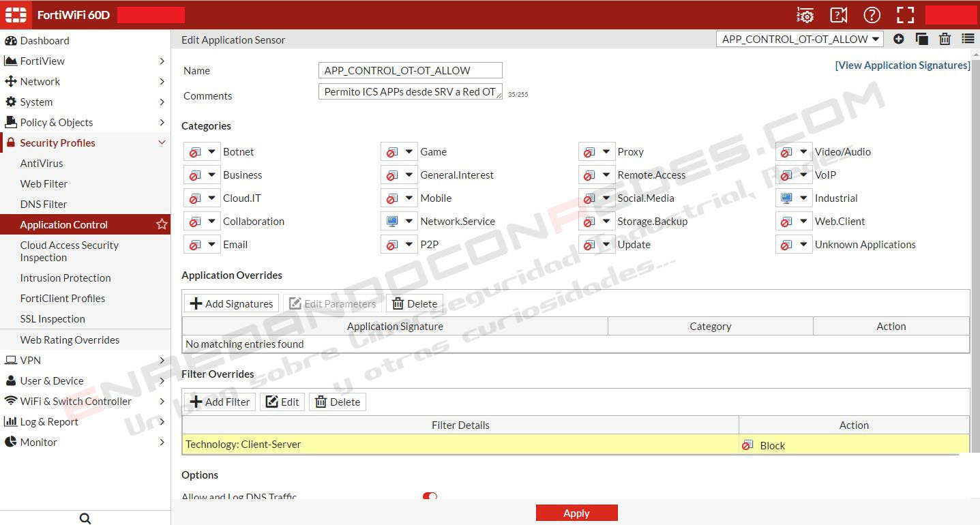
Task: Click the create new sensor plus icon
Action: point(899,40)
